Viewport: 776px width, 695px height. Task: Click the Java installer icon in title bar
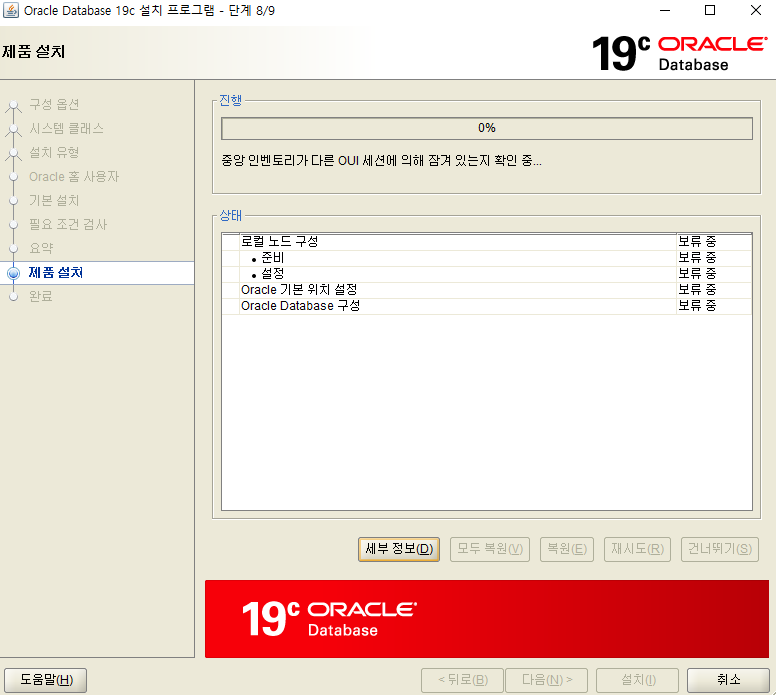pos(10,10)
